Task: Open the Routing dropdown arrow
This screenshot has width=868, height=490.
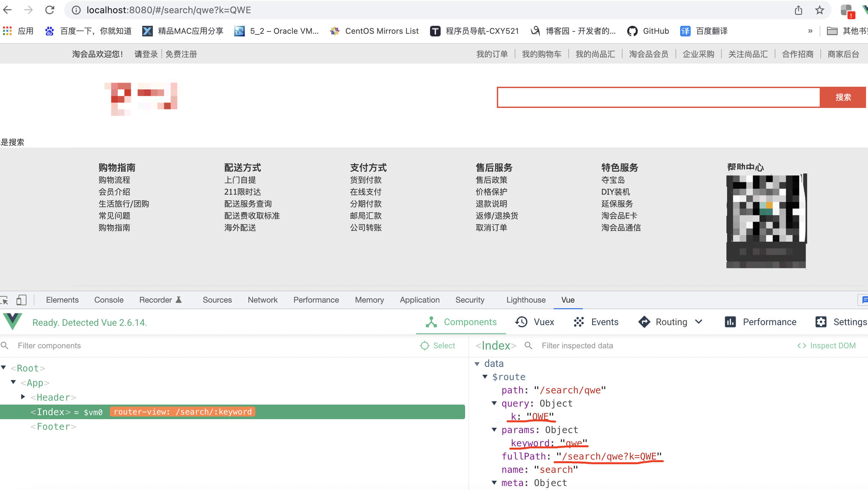Action: click(699, 322)
